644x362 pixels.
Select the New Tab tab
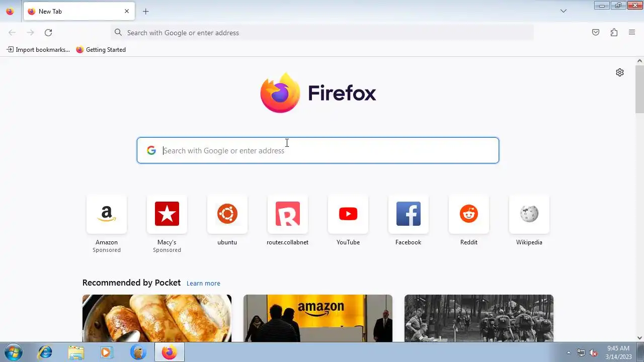[79, 11]
